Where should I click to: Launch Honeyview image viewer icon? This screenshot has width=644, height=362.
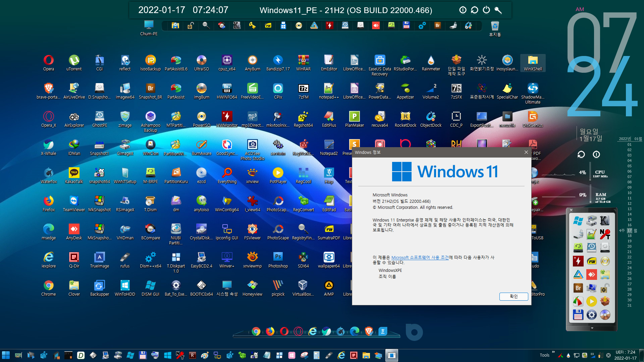253,288
